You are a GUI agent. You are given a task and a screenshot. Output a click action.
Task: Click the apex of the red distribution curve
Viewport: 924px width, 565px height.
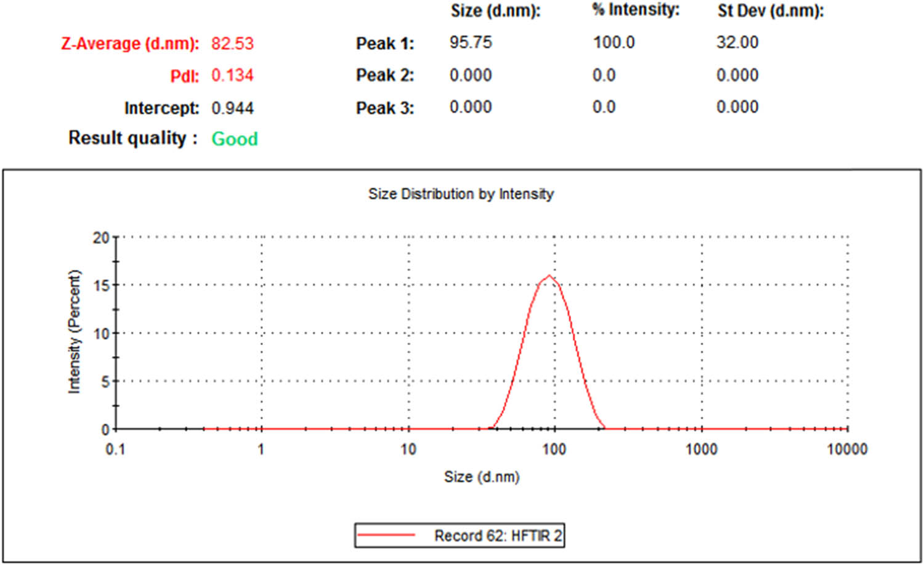[x=549, y=276]
